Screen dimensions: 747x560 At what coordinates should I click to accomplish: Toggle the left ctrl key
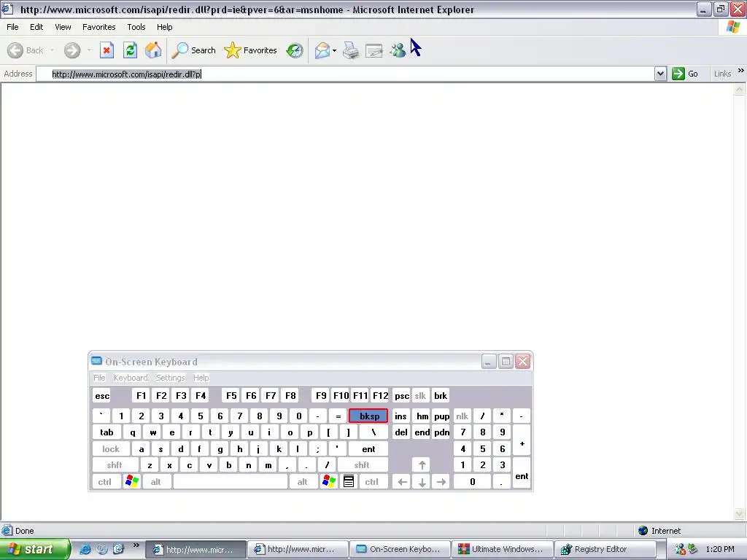click(105, 482)
